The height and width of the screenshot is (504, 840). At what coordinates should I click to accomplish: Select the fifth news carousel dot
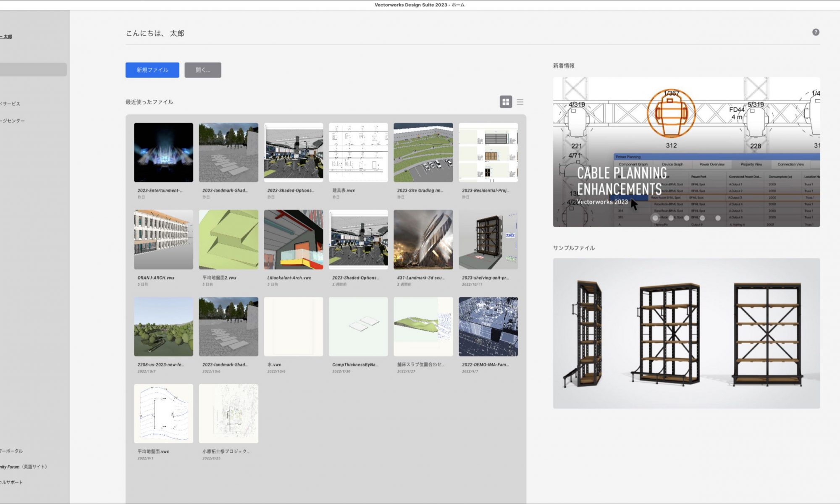click(x=718, y=218)
